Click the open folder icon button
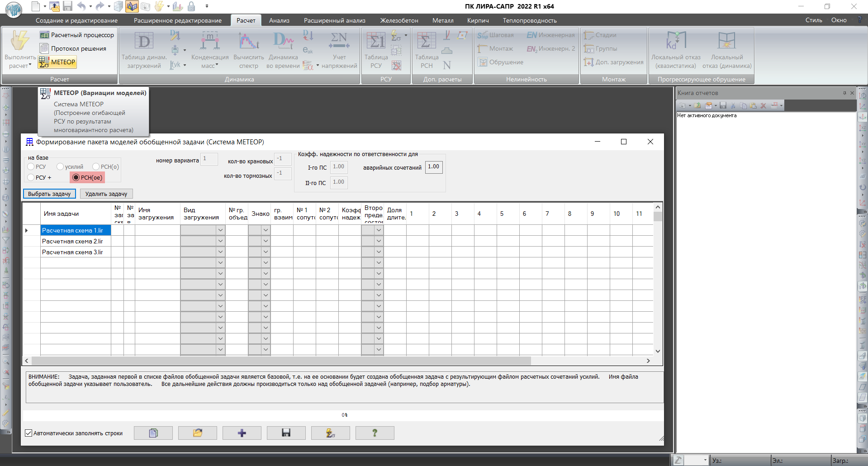868x466 pixels. coord(197,433)
